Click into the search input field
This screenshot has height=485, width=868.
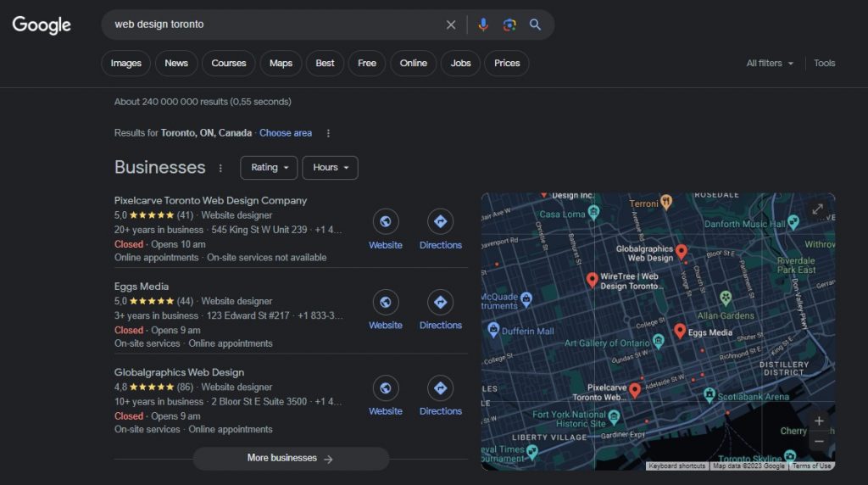271,25
